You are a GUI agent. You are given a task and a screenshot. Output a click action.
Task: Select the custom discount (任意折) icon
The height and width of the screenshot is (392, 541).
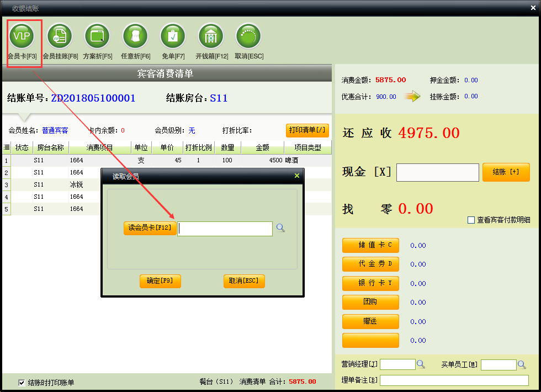tap(135, 36)
